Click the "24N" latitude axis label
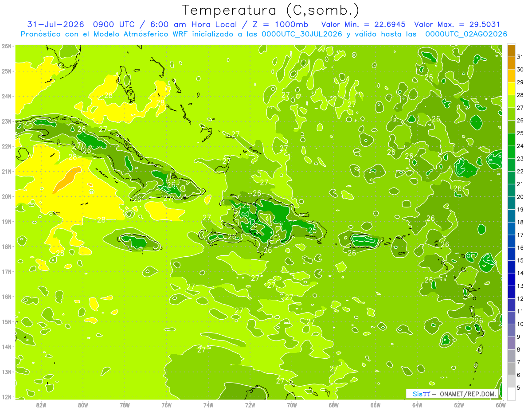Image resolution: width=532 pixels, height=411 pixels. point(7,96)
